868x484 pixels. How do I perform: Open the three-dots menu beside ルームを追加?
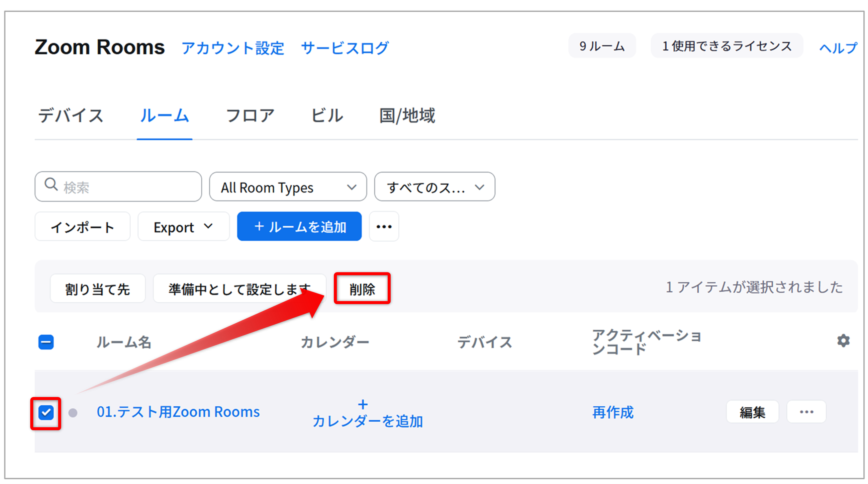(x=384, y=226)
